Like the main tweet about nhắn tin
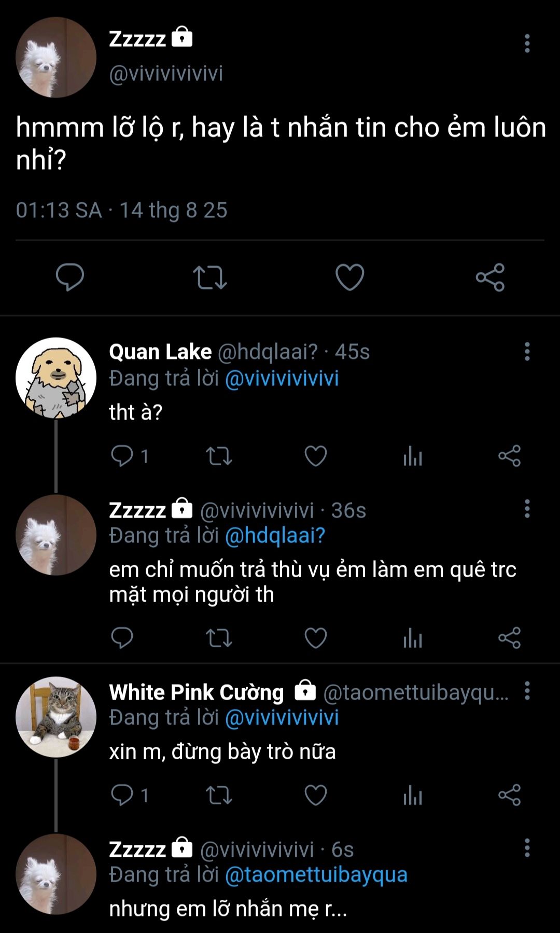 (x=350, y=277)
